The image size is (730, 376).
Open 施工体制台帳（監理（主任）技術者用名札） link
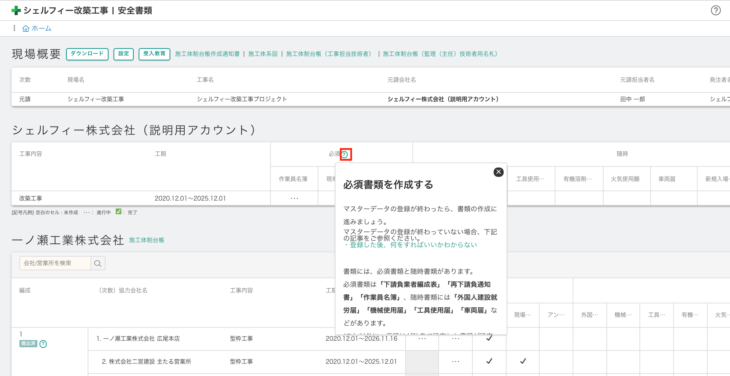click(440, 54)
